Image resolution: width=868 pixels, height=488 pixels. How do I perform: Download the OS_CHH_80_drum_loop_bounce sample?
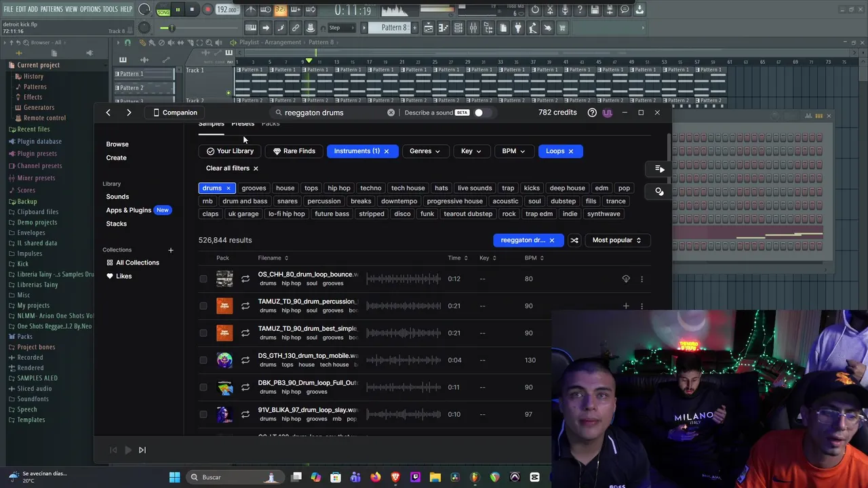pos(626,279)
